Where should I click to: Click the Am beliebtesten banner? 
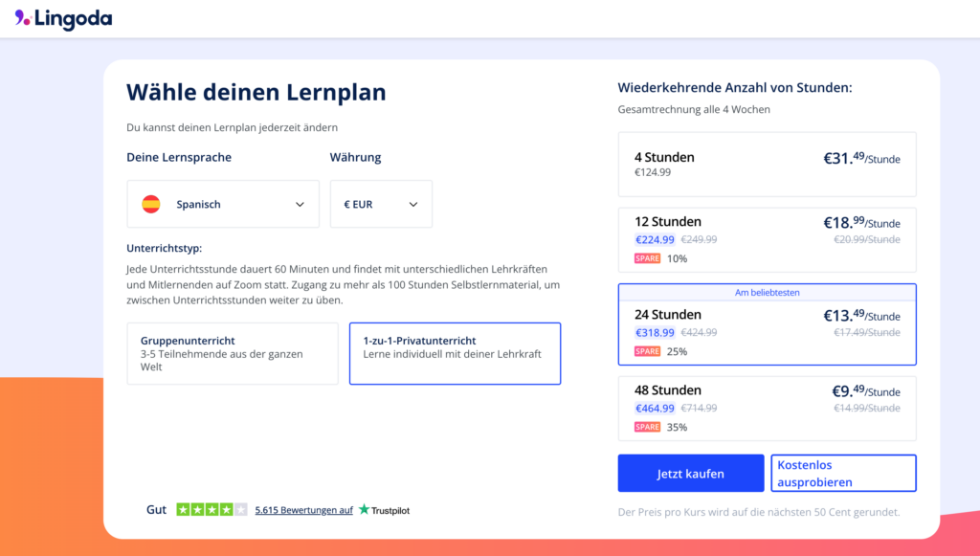click(766, 291)
